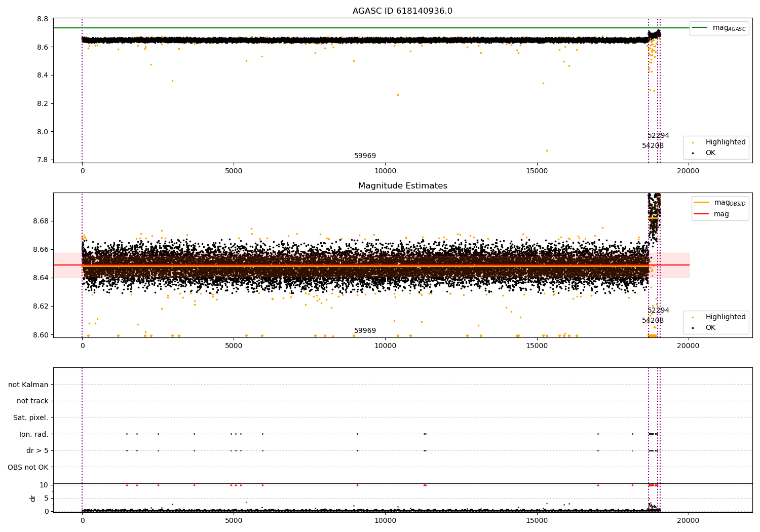760x532 pixels.
Task: Click the 'not track' axis label
Action: click(32, 401)
